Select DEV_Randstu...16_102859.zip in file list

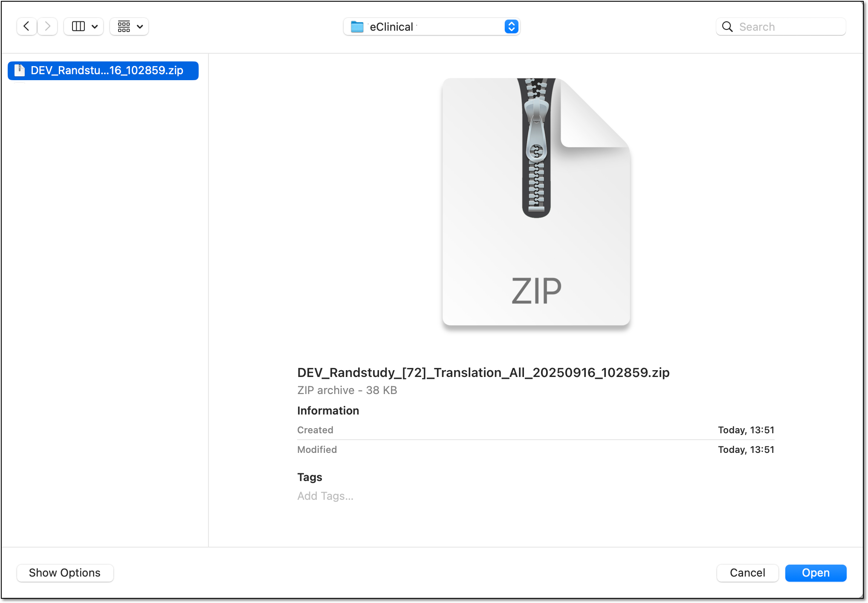click(x=103, y=70)
